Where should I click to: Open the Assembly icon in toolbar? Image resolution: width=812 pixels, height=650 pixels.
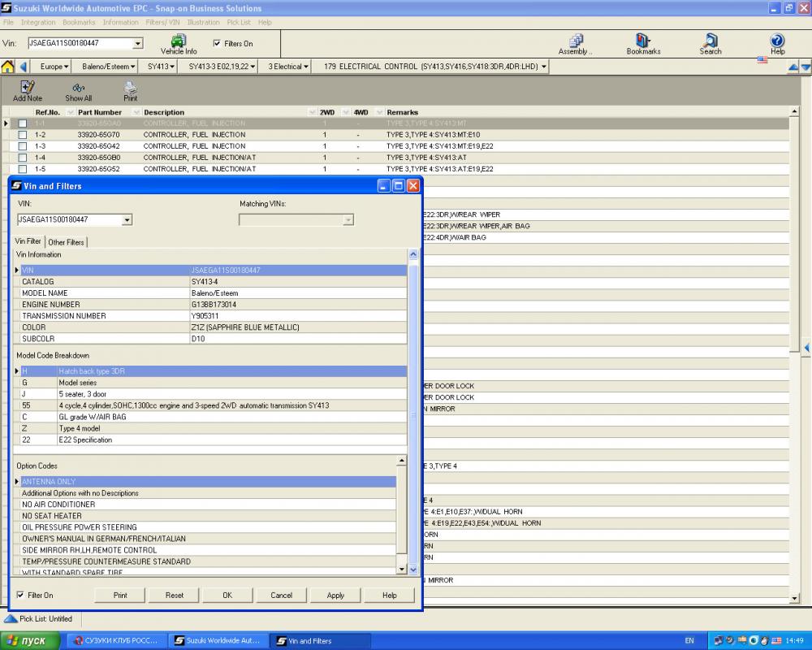pyautogui.click(x=575, y=44)
